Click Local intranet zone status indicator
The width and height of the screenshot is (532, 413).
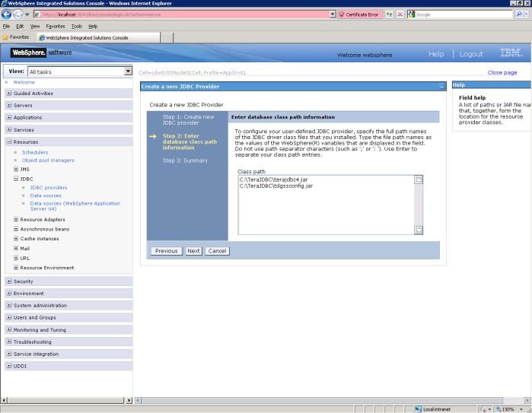433,409
